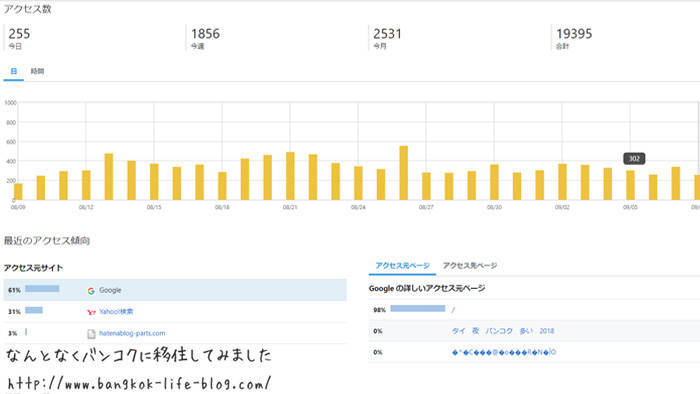700x394 pixels.
Task: Click today's count 255
Action: tap(19, 34)
